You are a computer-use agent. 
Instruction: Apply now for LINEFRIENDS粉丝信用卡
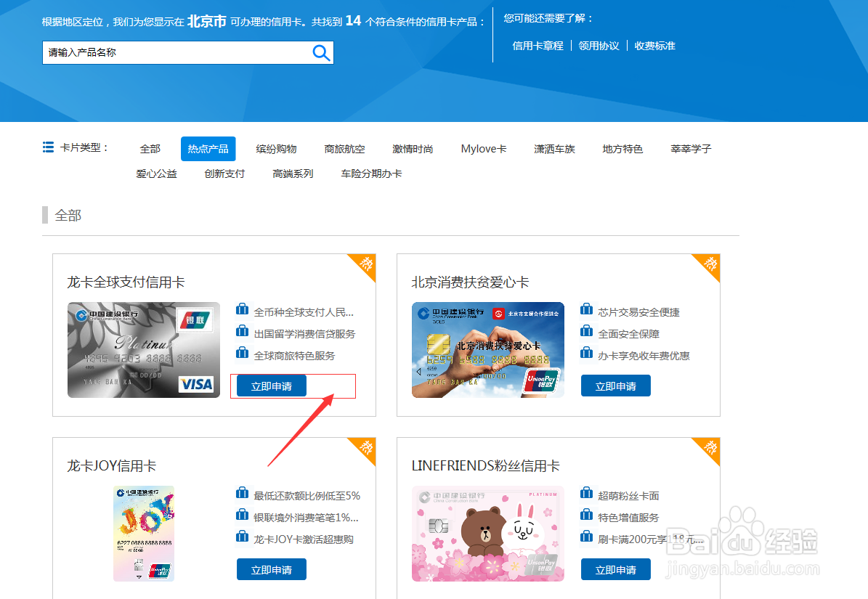[x=615, y=570]
